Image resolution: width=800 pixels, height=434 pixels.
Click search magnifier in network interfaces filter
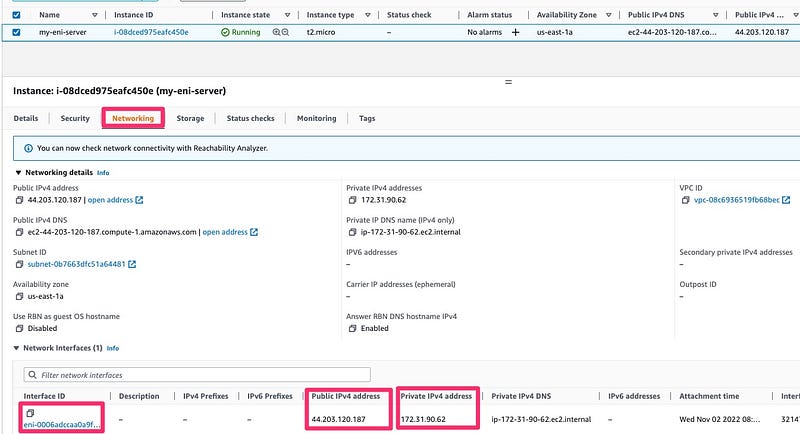pos(33,375)
